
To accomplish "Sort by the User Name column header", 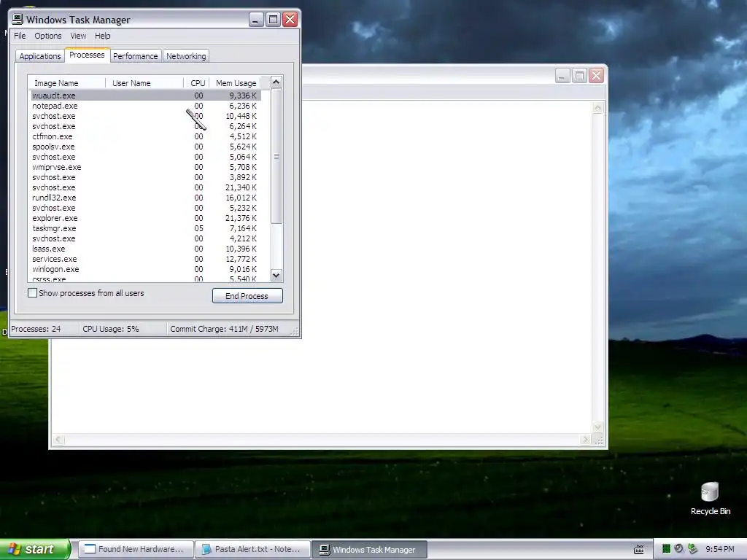I will pos(144,83).
